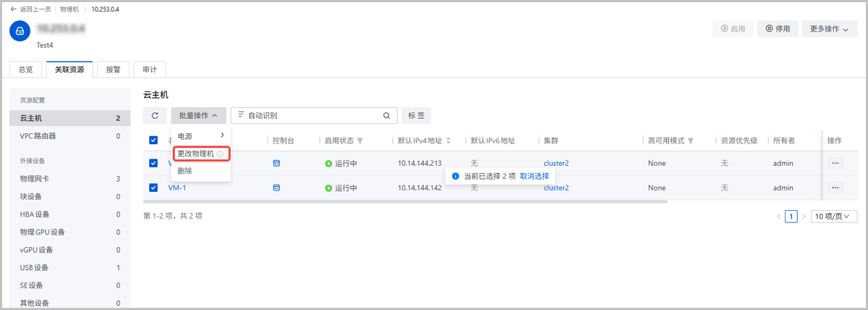Click filter icon beside 高可用模式 column

[x=691, y=141]
